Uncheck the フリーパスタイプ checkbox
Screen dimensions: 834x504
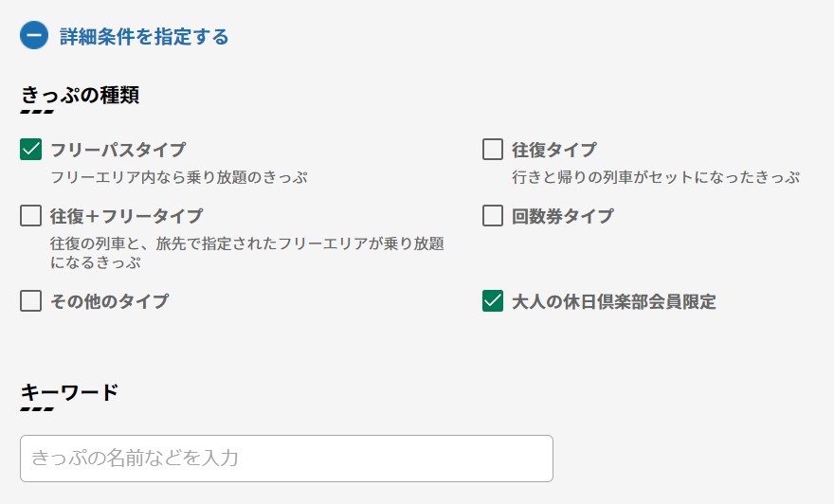tap(31, 150)
